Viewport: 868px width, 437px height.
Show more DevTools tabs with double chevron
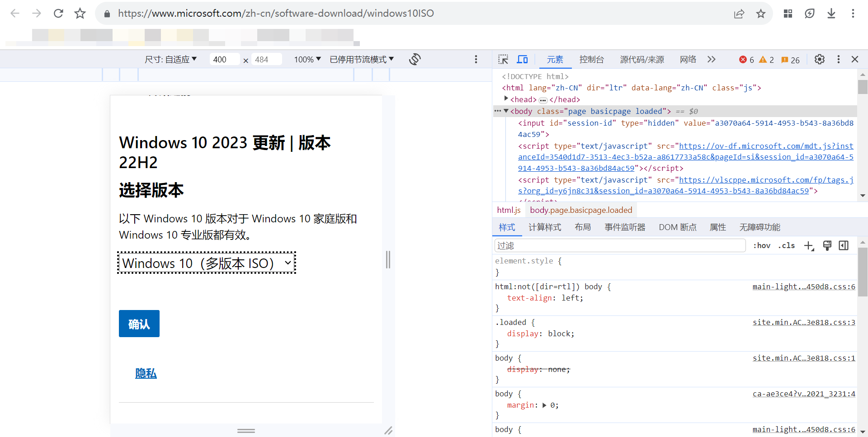coord(712,59)
